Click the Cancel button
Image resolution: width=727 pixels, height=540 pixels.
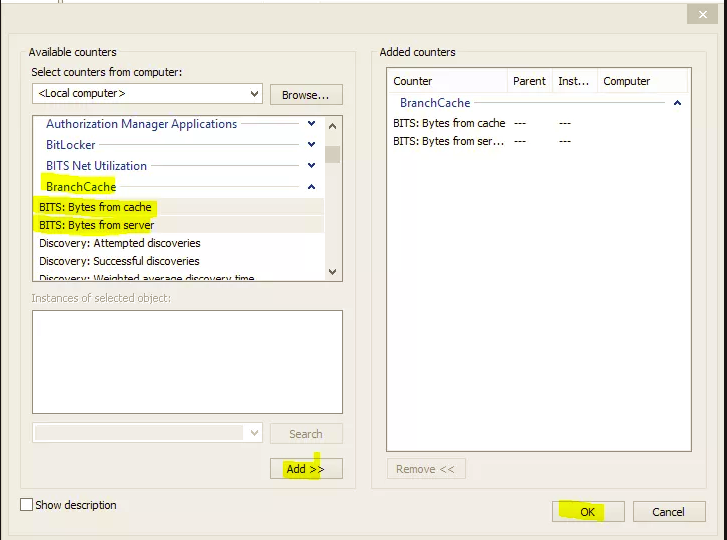[669, 511]
